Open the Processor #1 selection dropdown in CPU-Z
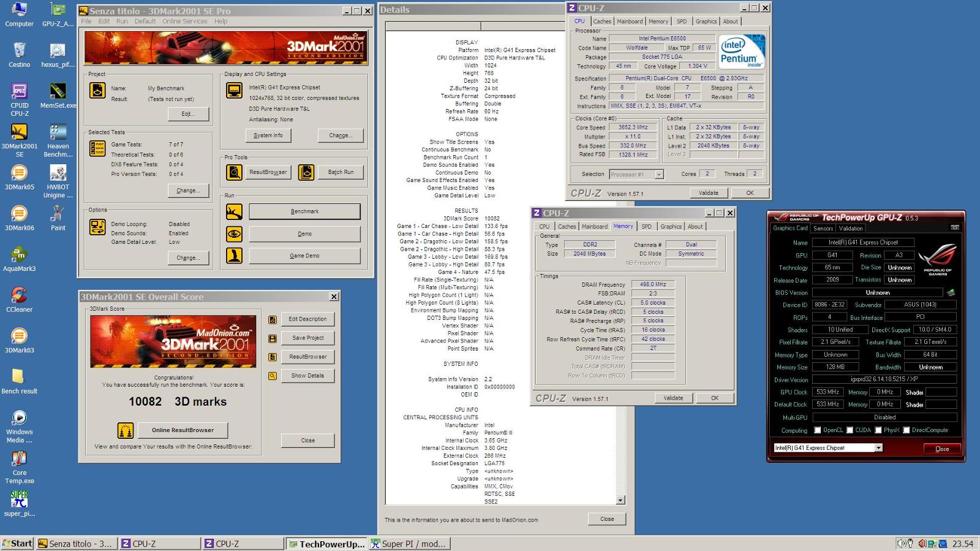 (659, 175)
